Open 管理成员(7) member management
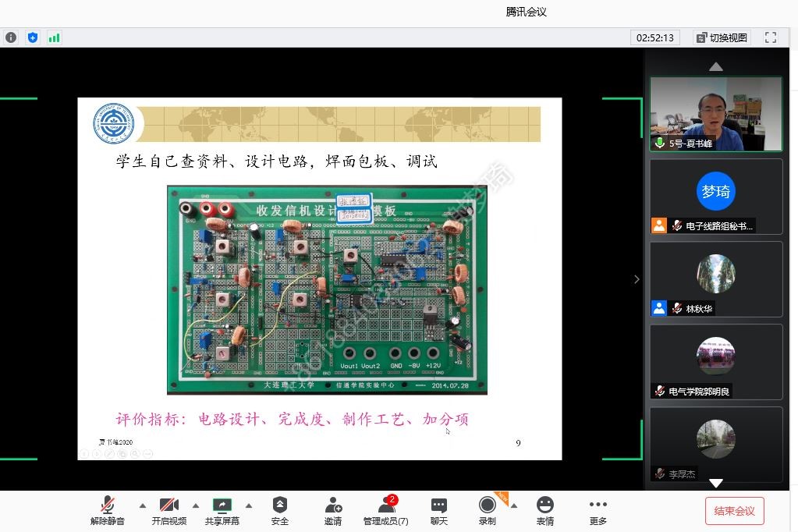The image size is (798, 532). pos(385,510)
